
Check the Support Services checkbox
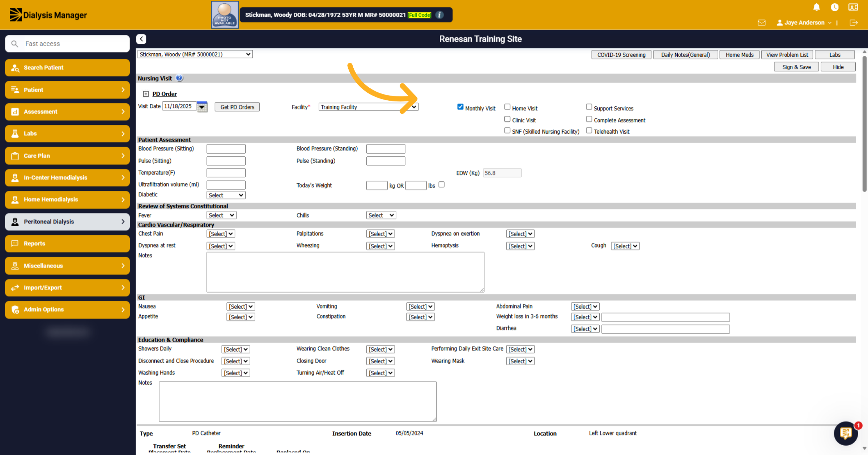point(589,107)
